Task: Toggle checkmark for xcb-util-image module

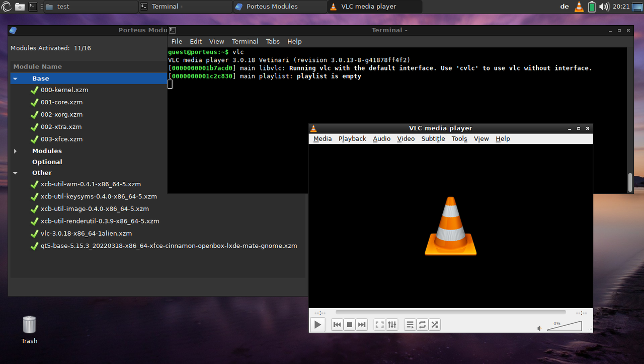Action: tap(34, 209)
